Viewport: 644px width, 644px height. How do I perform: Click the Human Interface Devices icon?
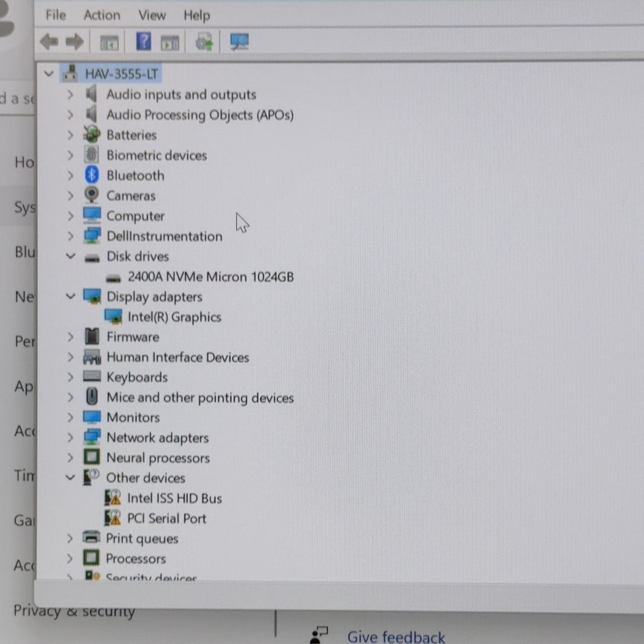(92, 357)
